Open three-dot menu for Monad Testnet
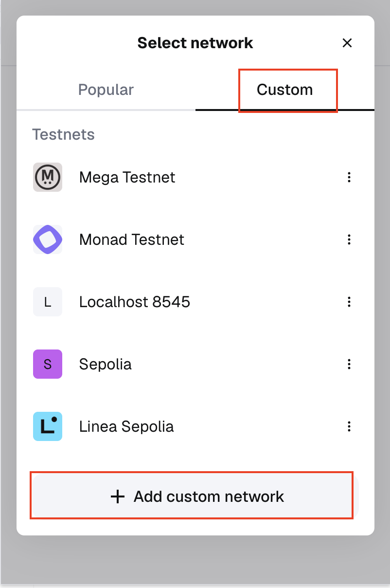This screenshot has width=390, height=588. 349,239
